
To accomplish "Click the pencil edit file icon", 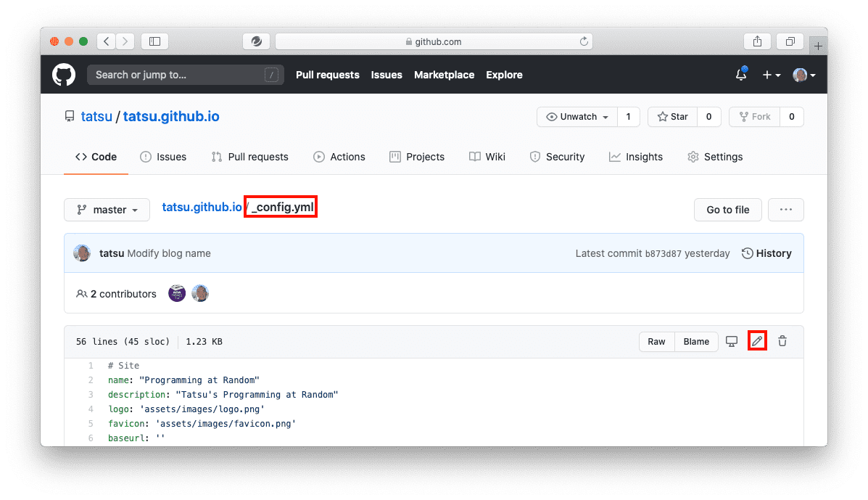I will click(757, 341).
